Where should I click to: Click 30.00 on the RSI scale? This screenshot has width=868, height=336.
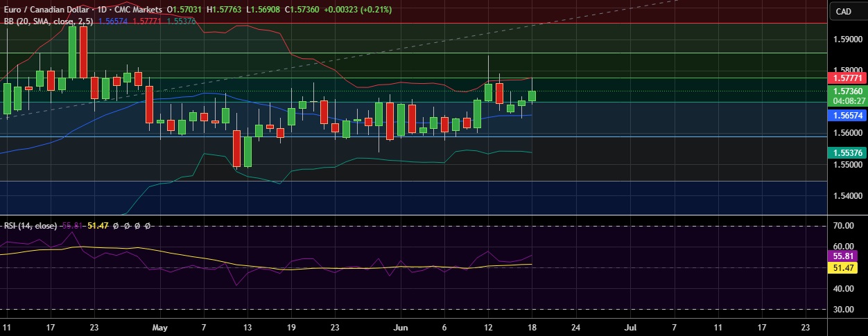pos(844,310)
